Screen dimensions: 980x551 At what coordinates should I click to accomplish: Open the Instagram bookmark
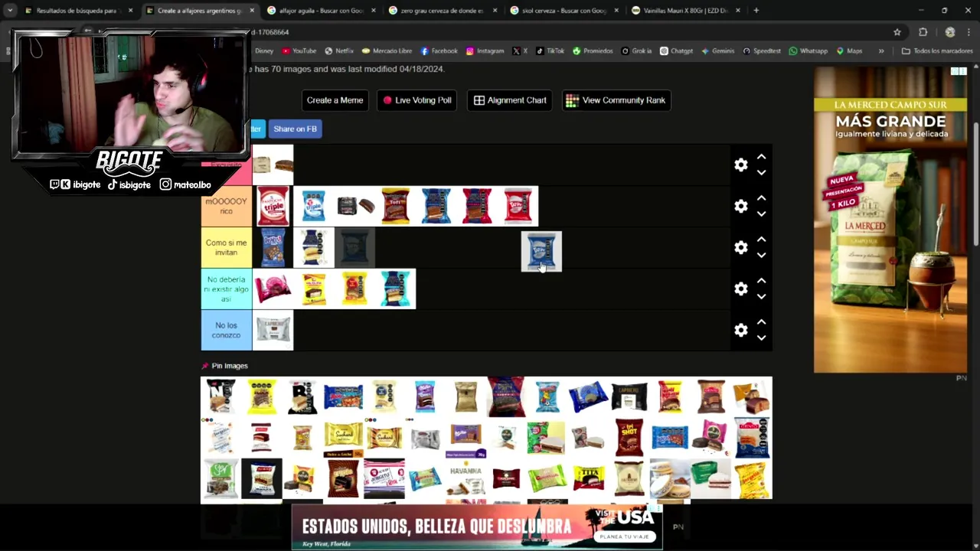click(x=485, y=51)
